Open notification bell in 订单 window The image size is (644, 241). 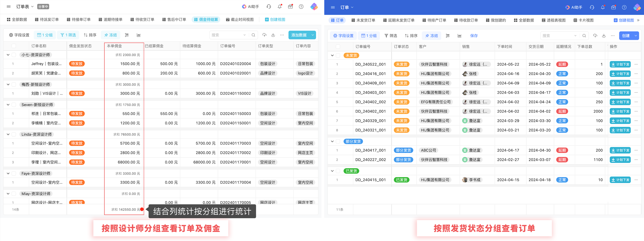coord(603,8)
